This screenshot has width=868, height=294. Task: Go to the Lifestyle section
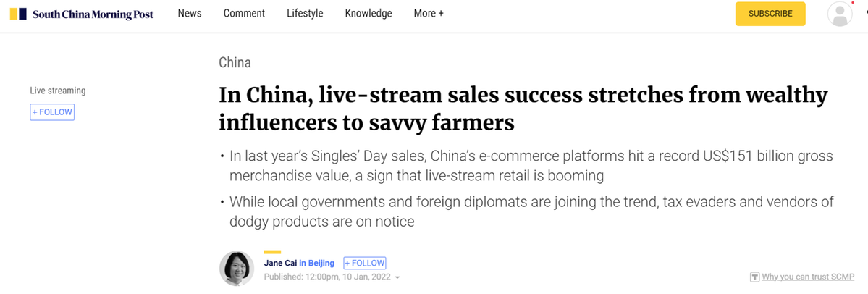point(305,13)
